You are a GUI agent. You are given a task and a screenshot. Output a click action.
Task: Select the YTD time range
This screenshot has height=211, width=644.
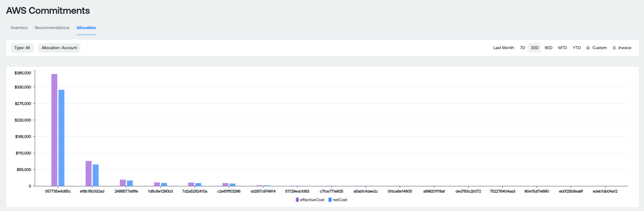click(577, 48)
